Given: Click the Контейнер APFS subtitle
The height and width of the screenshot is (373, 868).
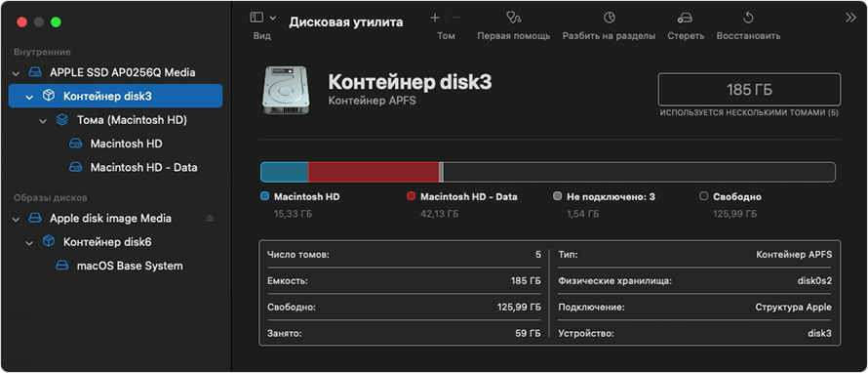Looking at the screenshot, I should point(372,101).
